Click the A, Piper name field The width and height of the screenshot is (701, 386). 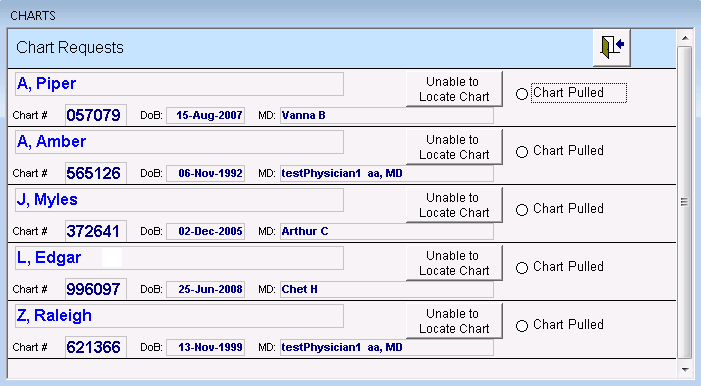click(179, 84)
